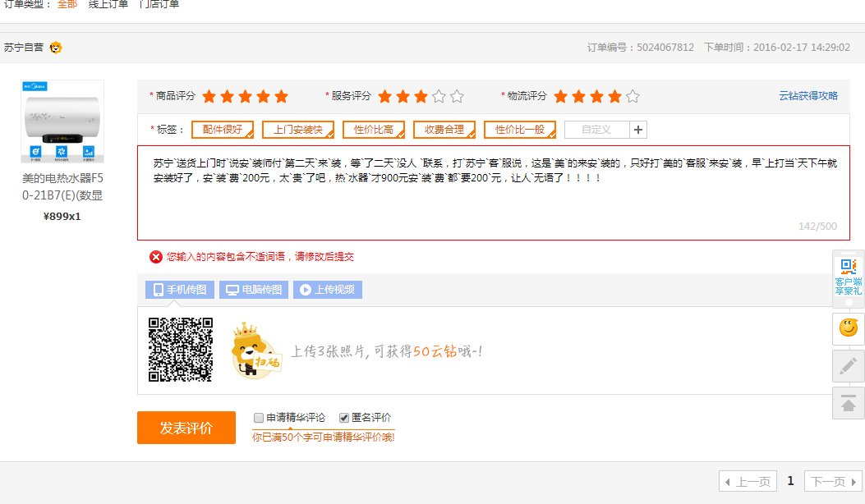Screen dimensions: 865x504
Task: Switch to the 电脑传图 tab
Action: tap(254, 290)
